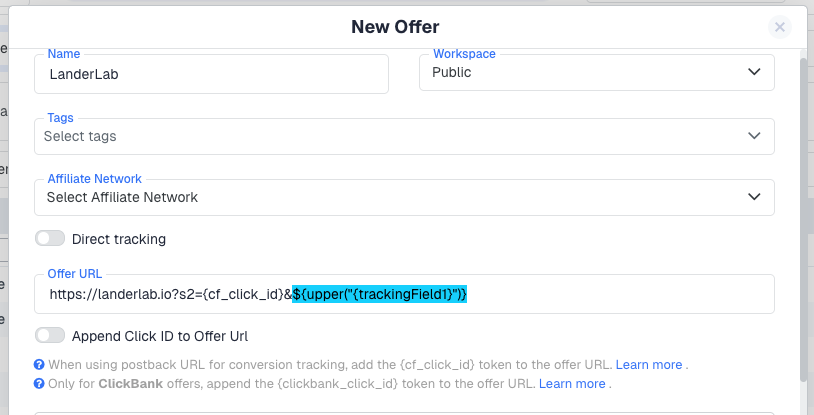Enable the Direct tracking toggle

49,239
